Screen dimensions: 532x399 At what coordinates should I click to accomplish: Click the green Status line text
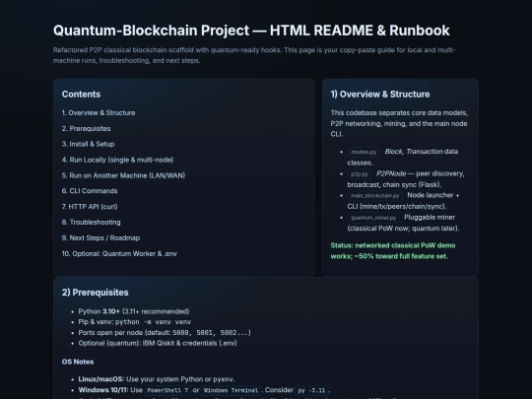point(393,251)
